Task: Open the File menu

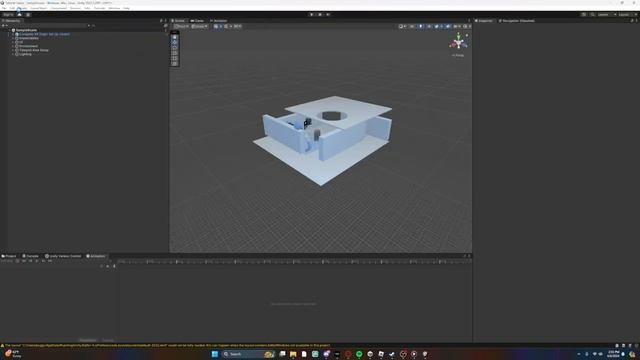Action: click(4, 8)
